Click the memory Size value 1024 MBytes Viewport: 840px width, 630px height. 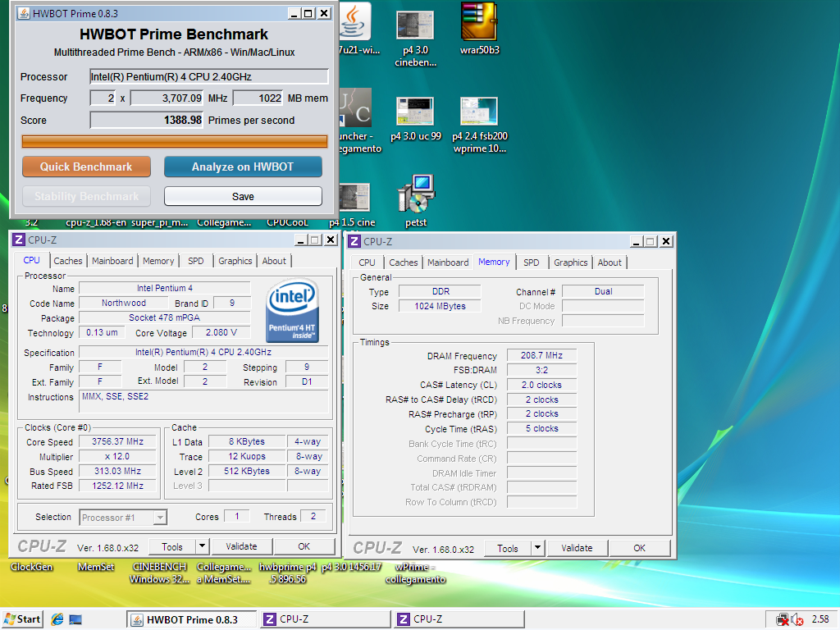click(440, 306)
